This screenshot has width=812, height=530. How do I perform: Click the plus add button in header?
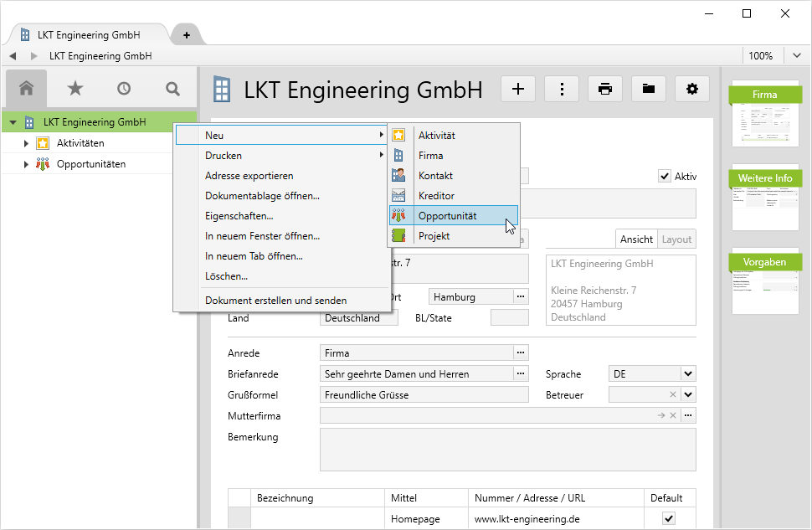518,89
